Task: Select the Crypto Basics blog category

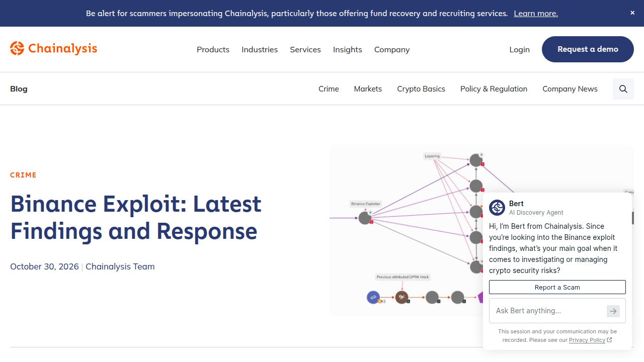Action: 421,89
